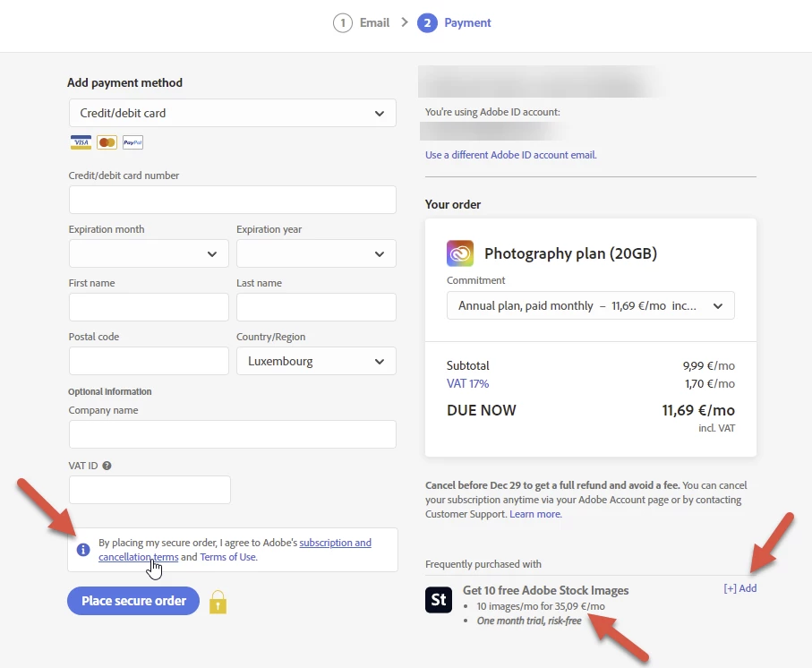
Task: Open the subscription and cancellation terms link
Action: [x=235, y=550]
